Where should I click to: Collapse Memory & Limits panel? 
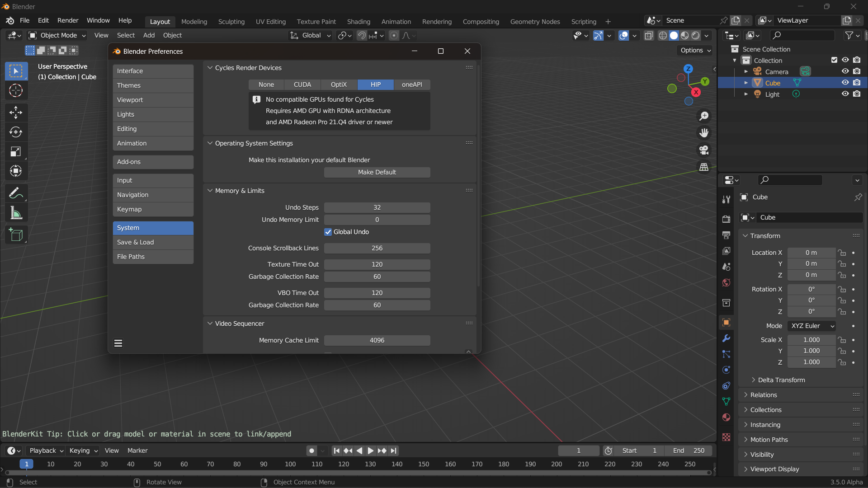click(210, 191)
